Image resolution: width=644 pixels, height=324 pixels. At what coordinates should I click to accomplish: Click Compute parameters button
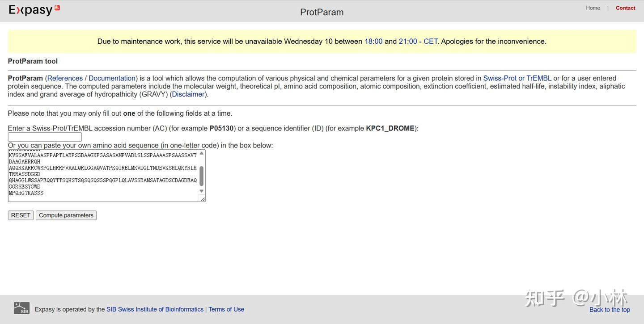66,215
